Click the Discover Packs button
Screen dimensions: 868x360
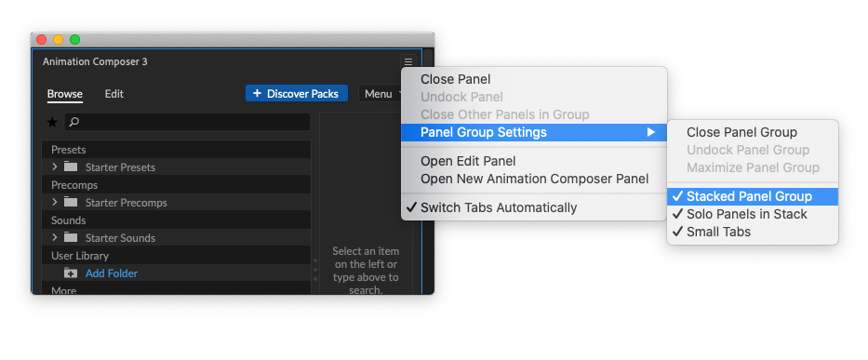pos(296,94)
